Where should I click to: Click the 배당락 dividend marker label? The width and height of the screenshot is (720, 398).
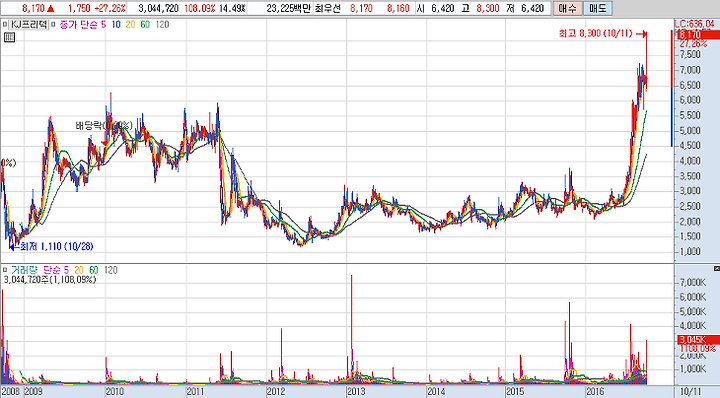pos(104,126)
